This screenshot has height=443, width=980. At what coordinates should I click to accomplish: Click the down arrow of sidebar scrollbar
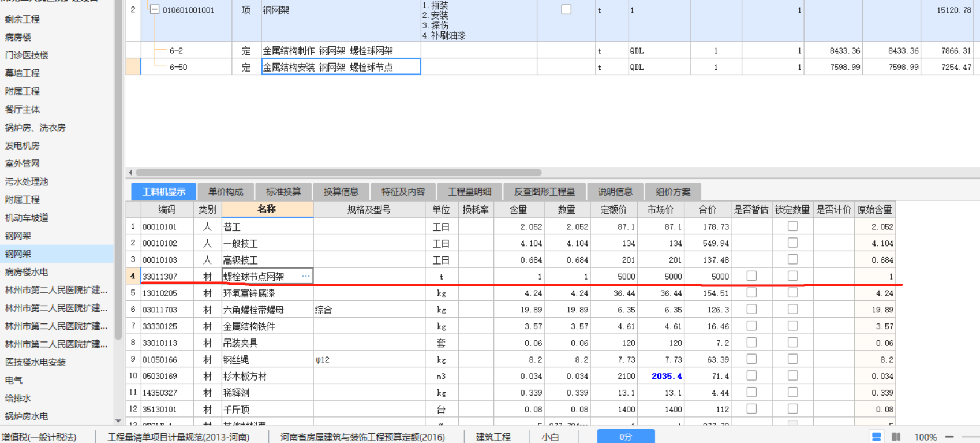coord(118,421)
